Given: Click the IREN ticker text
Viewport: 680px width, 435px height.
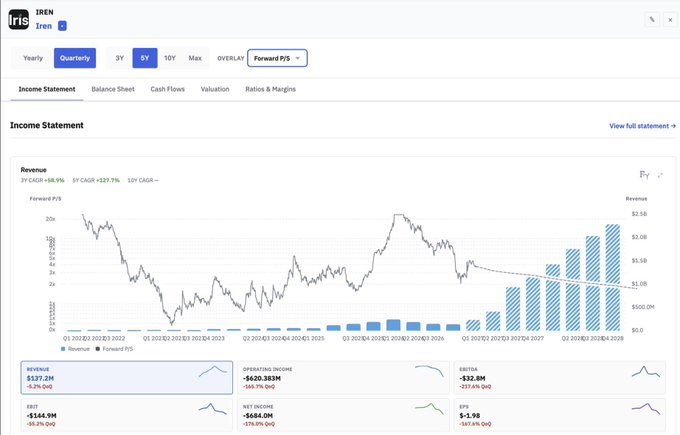Looking at the screenshot, I should pyautogui.click(x=45, y=12).
